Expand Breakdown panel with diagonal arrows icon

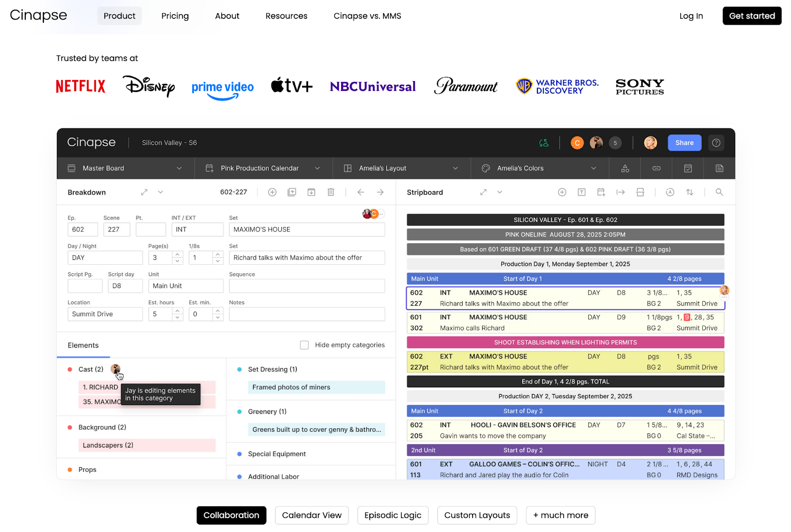tap(144, 192)
